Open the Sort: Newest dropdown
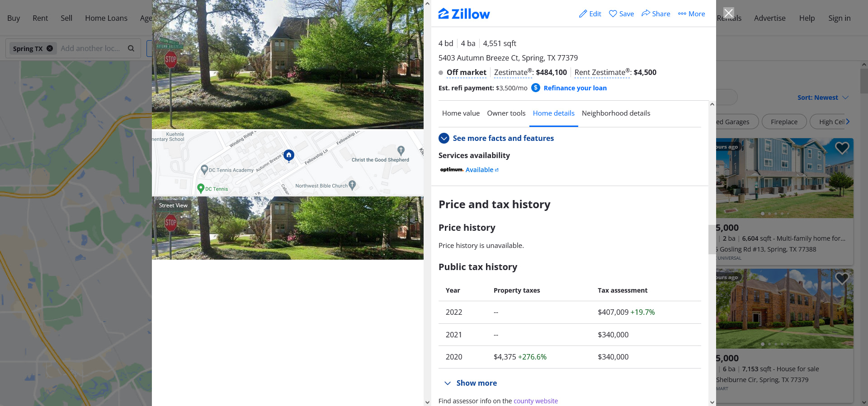 point(823,98)
